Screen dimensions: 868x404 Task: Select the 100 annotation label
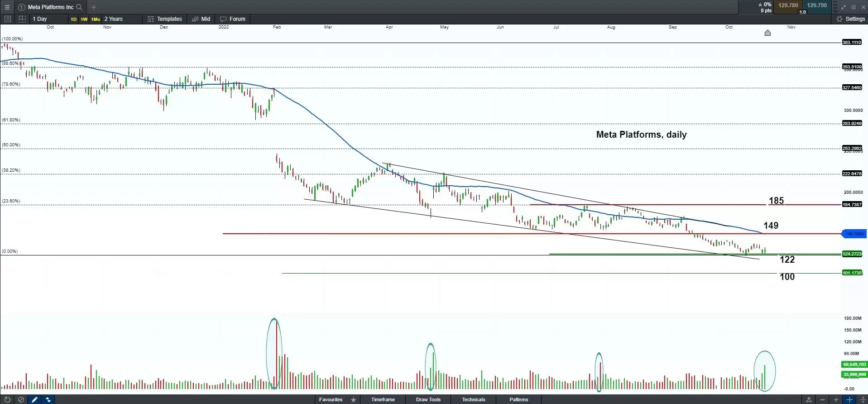pos(787,277)
